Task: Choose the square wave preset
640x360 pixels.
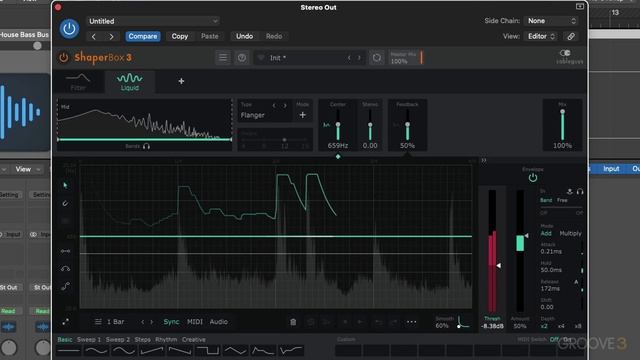Action: pos(207,350)
